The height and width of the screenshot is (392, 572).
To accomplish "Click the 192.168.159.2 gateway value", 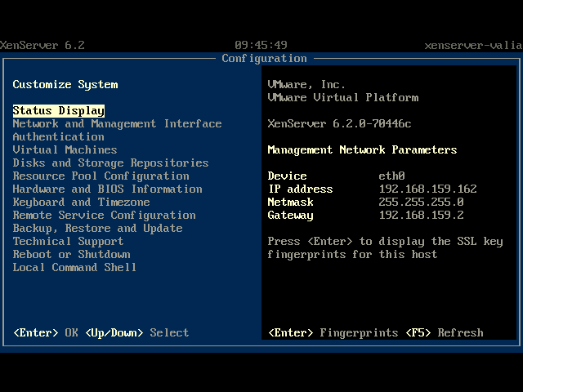I will 421,215.
